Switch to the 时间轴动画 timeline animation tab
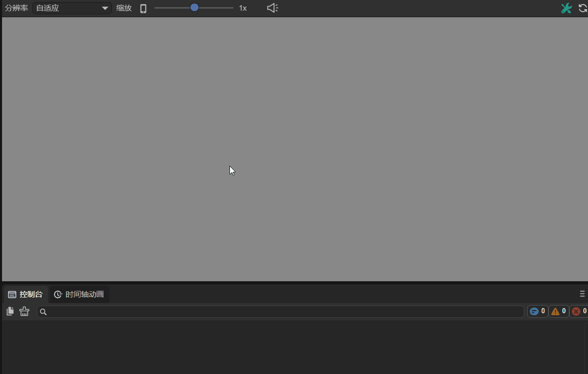 tap(80, 294)
